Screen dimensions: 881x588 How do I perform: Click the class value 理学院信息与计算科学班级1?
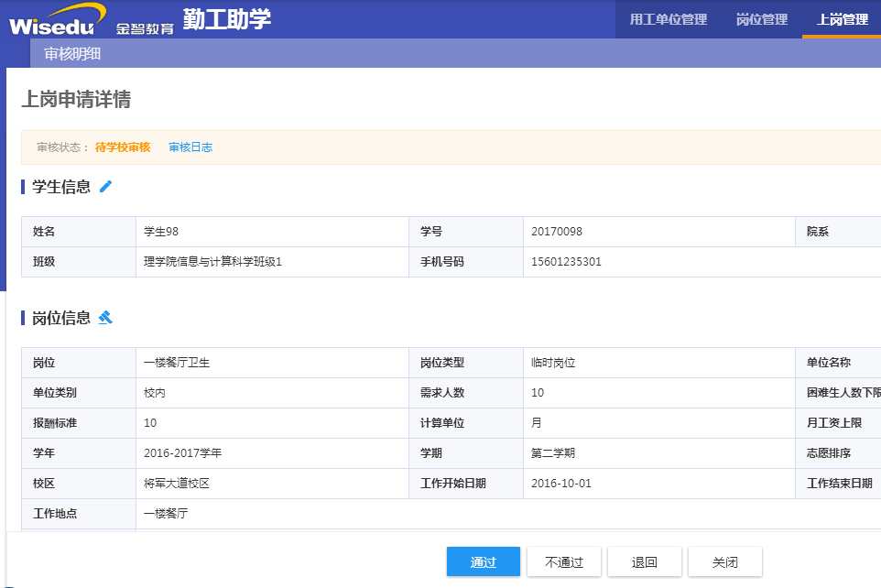[213, 262]
